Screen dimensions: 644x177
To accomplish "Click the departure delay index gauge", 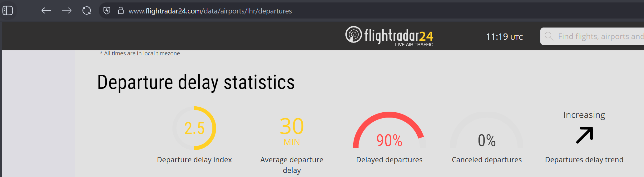I will click(x=194, y=128).
